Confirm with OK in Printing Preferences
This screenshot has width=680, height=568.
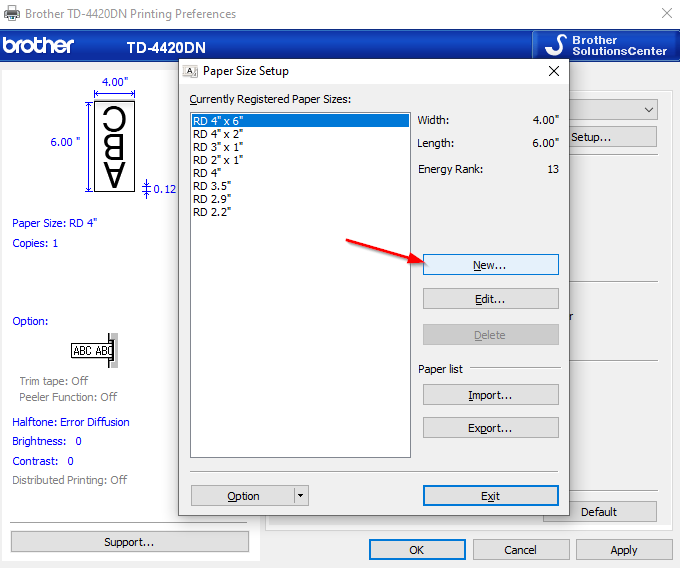[x=417, y=550]
